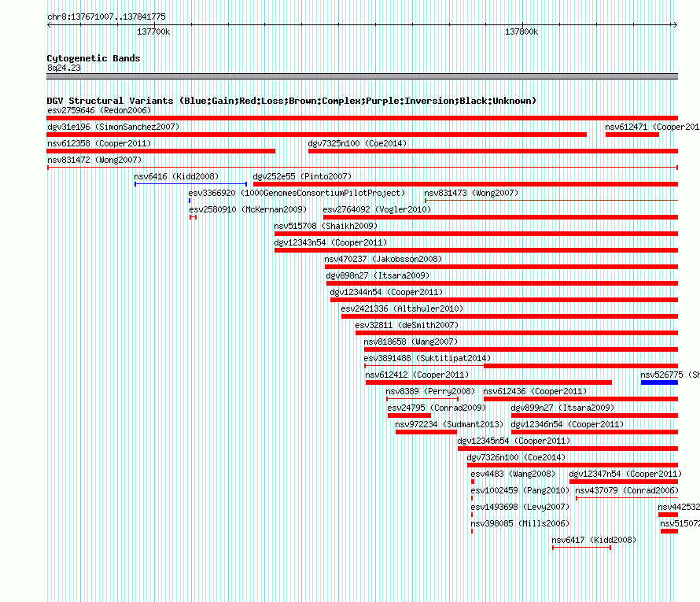This screenshot has height=602, width=700.
Task: Select the blue nsv526775 gain bar
Action: (x=659, y=382)
